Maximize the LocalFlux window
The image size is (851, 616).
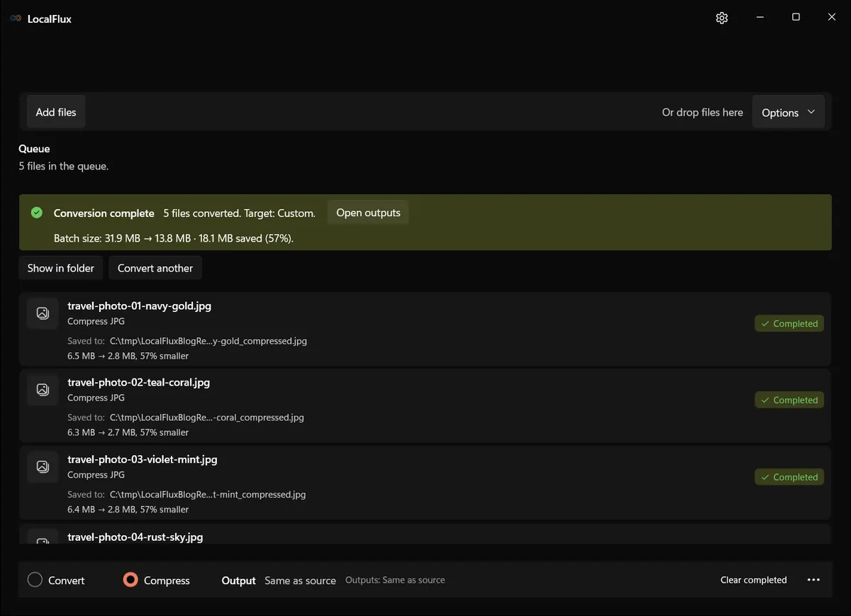[x=796, y=18]
